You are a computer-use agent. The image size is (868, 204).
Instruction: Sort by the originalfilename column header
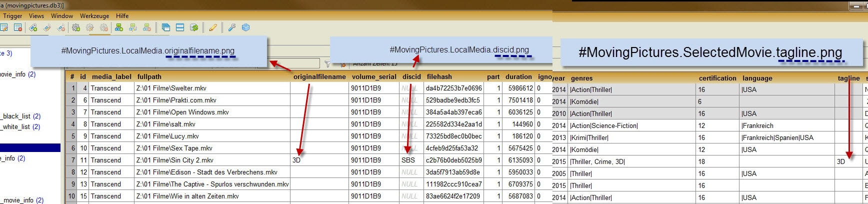(x=319, y=76)
